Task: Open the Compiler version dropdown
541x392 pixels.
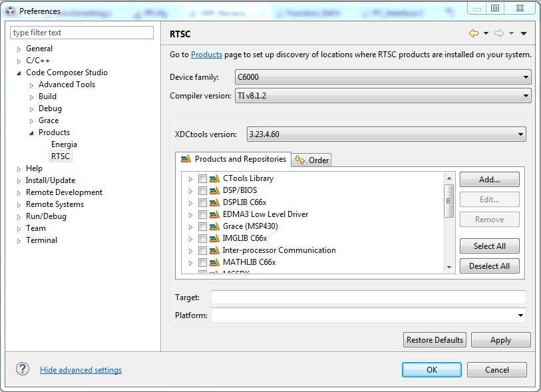Action: click(383, 96)
